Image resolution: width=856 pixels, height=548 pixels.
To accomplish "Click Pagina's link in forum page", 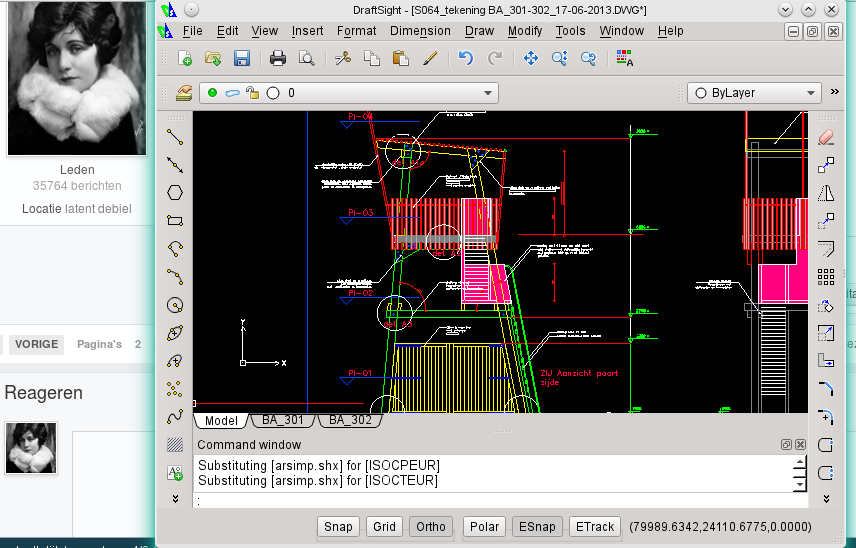I will (x=99, y=344).
